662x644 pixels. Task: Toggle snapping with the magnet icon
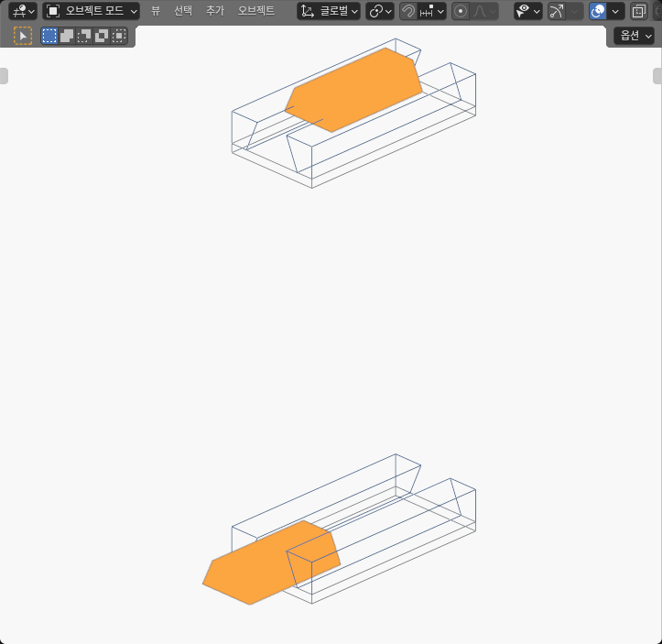408,11
